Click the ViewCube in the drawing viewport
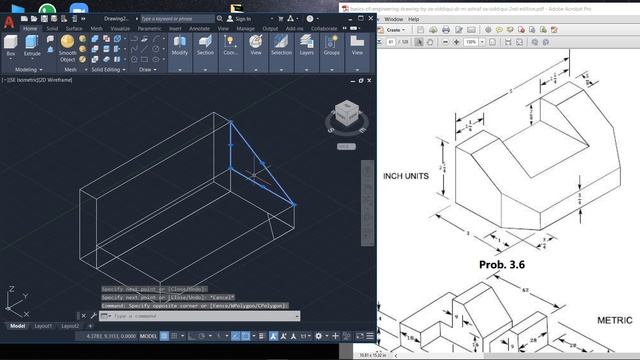The image size is (640, 360). pyautogui.click(x=347, y=113)
